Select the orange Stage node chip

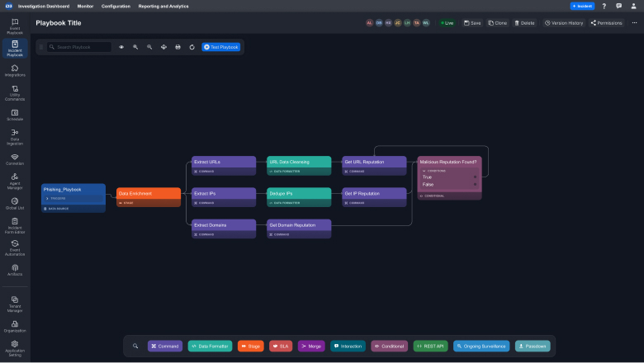click(x=251, y=346)
